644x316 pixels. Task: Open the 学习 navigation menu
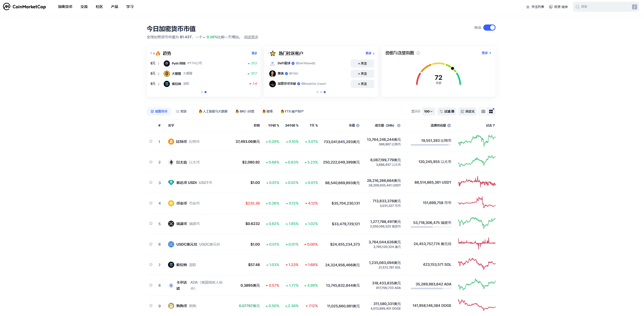[130, 7]
